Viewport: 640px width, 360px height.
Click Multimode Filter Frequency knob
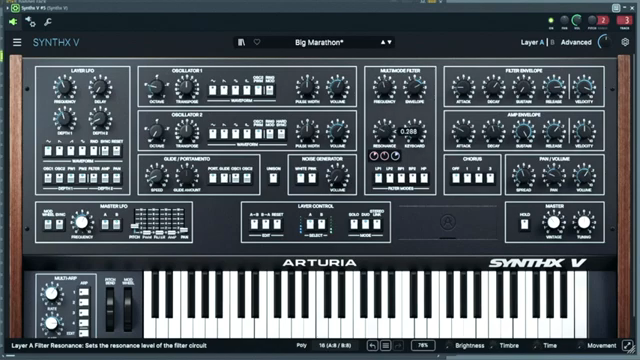click(384, 87)
